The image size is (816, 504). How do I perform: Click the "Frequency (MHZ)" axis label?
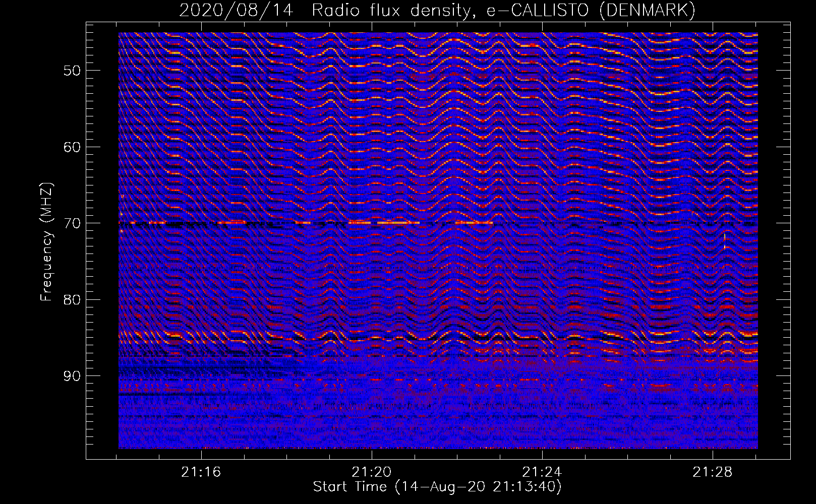tap(46, 241)
